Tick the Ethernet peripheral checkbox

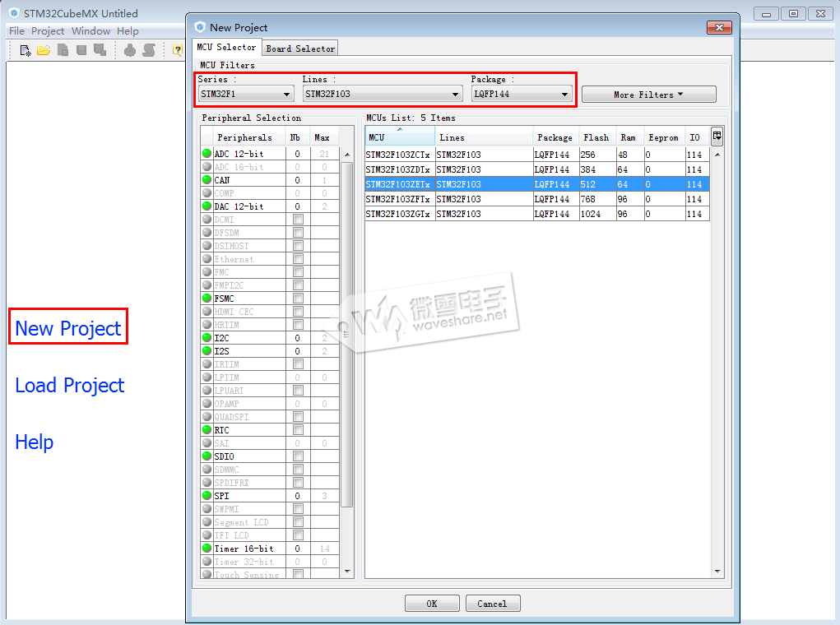click(x=299, y=259)
